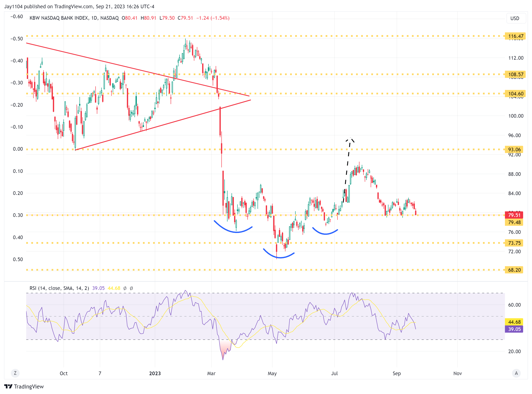This screenshot has height=394, width=532.
Task: Click the lower red ascending trendline
Action: coord(163,125)
